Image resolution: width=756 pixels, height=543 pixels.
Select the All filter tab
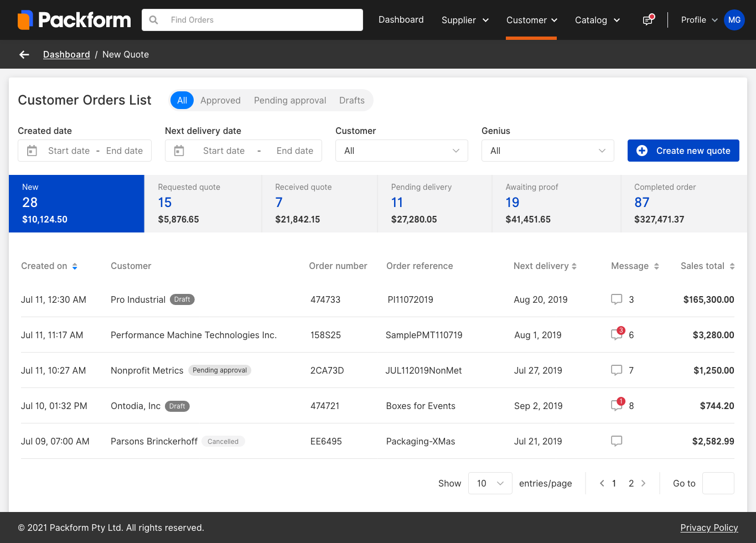[x=182, y=100]
